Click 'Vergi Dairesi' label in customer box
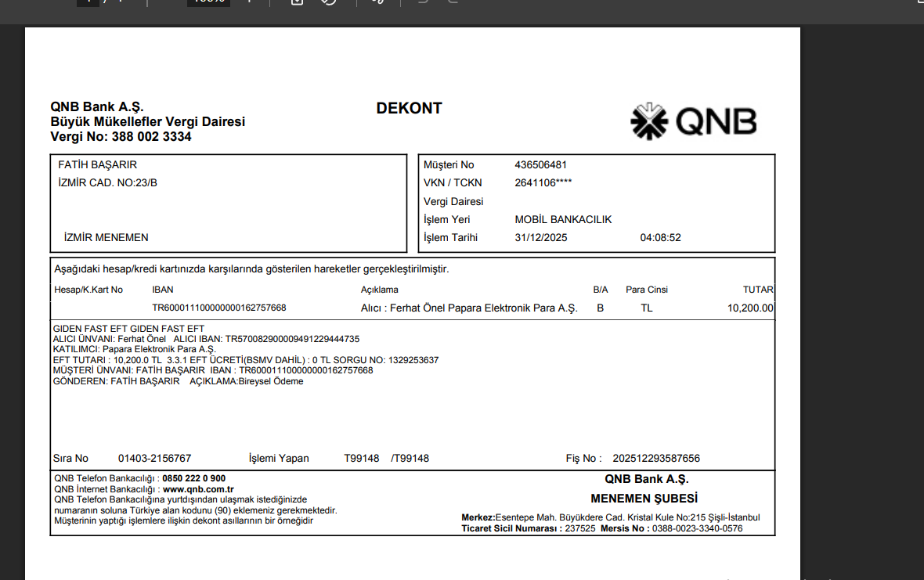Image resolution: width=924 pixels, height=580 pixels. 453,201
